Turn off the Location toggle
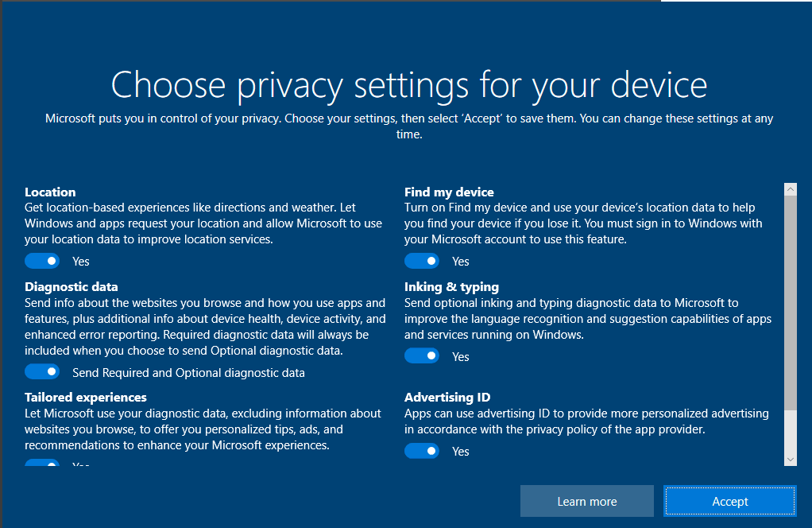 pos(42,261)
